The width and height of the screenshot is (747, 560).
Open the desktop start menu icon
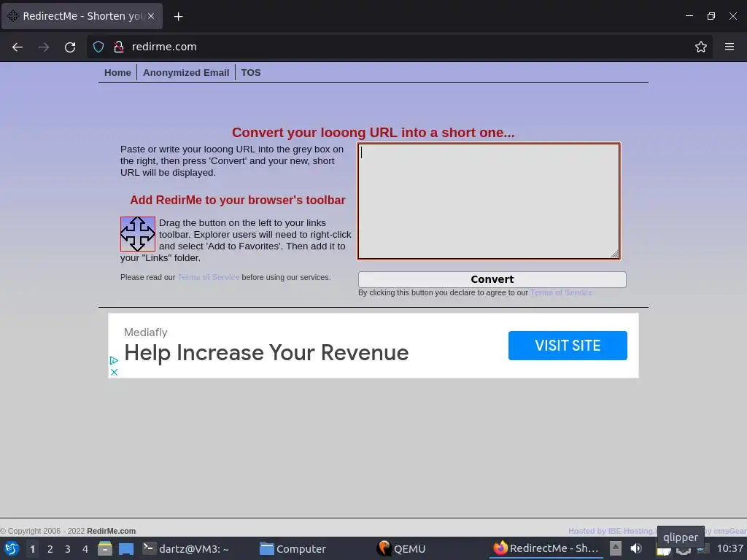click(12, 548)
